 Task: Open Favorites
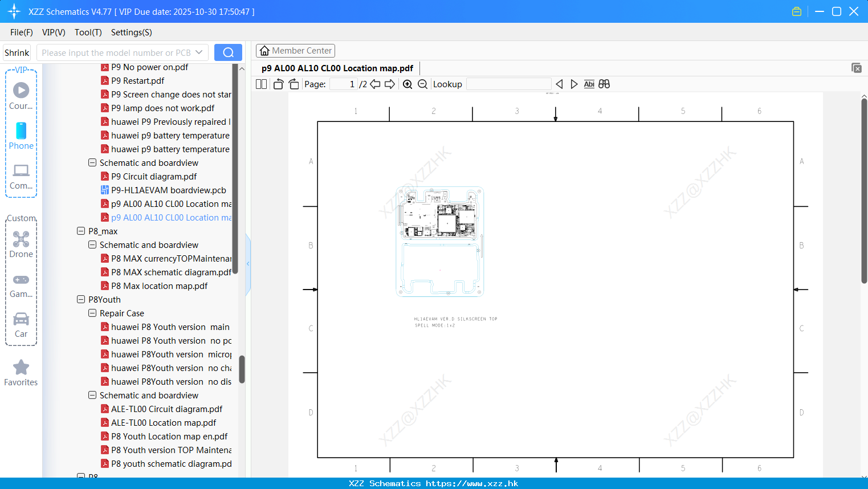pos(21,373)
